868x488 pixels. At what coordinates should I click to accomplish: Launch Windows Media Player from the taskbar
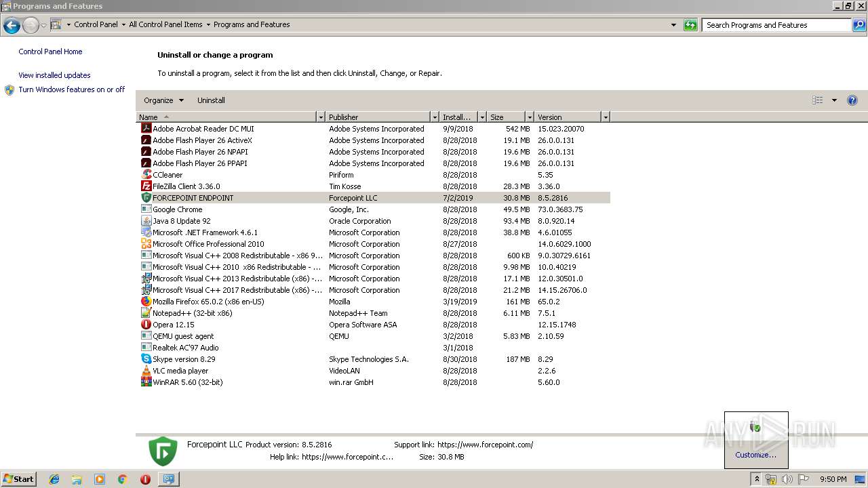[x=100, y=479]
